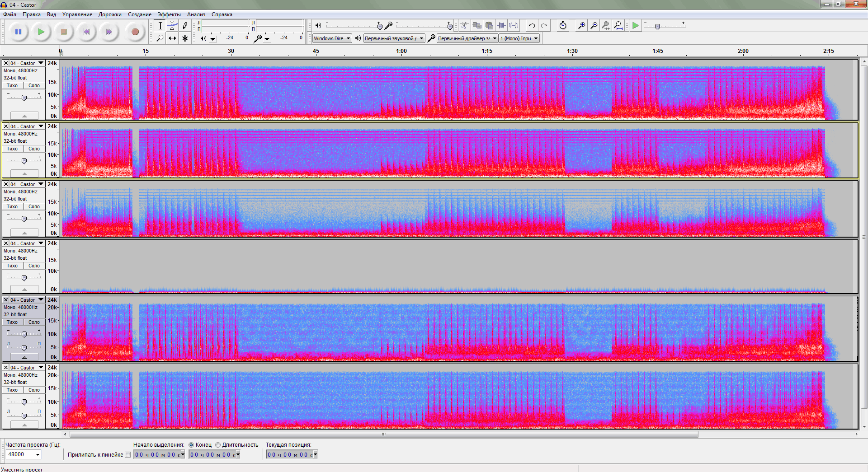
Task: Skip to the start of the project
Action: 86,32
